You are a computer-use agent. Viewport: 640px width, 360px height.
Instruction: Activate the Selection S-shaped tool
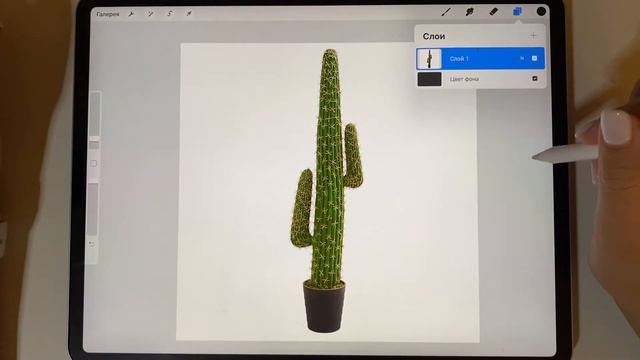click(x=169, y=14)
